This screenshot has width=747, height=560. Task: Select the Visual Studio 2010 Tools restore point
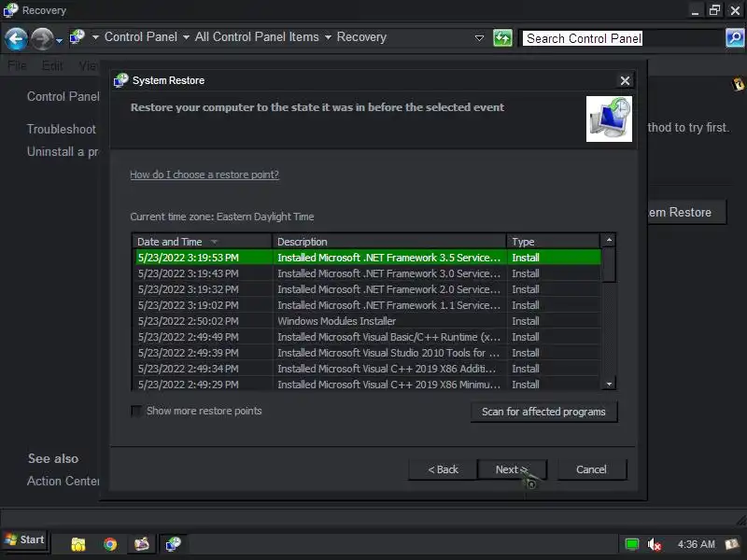pos(367,353)
